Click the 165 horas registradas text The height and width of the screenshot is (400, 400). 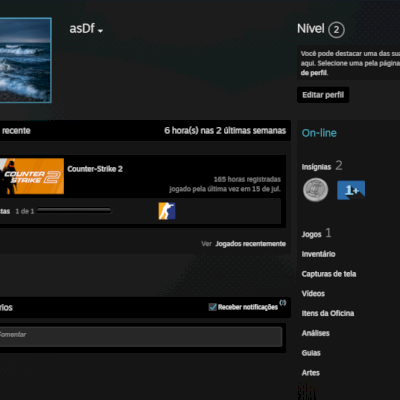pos(247,179)
